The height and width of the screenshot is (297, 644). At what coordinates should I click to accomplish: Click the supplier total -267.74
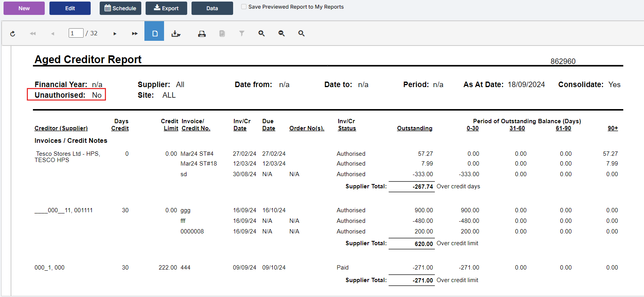pyautogui.click(x=423, y=187)
